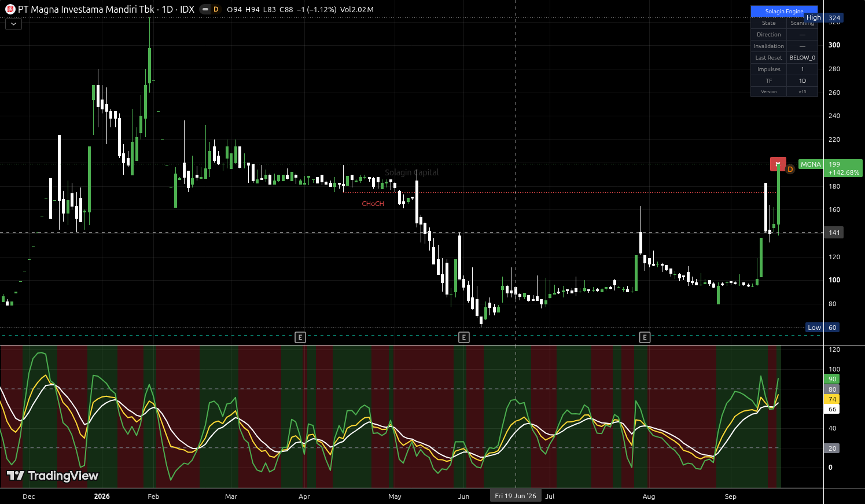Click the Sep label on time axis
Screen dimensions: 865x504
pos(731,496)
